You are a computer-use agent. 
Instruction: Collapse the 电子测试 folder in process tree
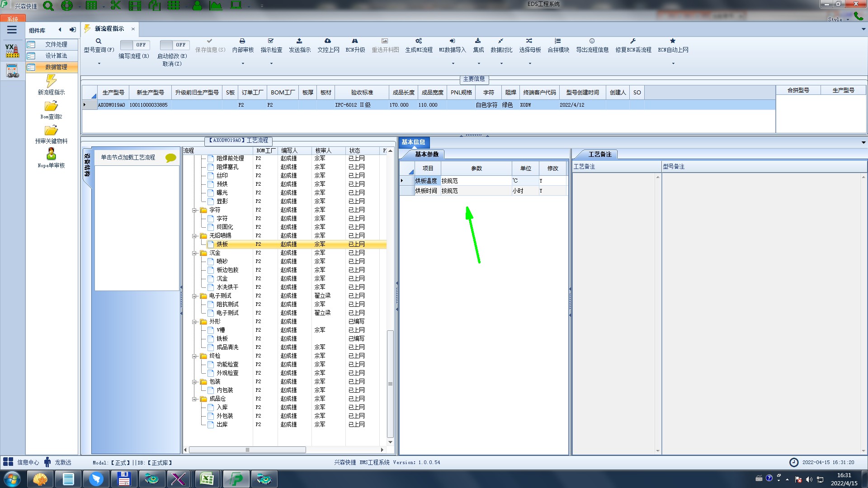pos(194,296)
